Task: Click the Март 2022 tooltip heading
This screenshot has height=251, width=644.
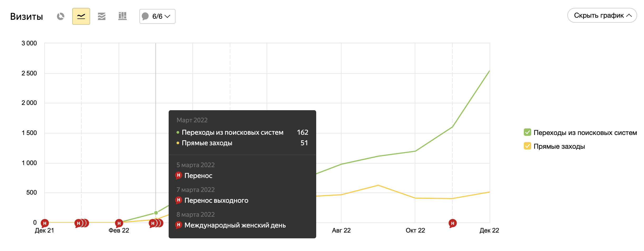Action: [192, 120]
